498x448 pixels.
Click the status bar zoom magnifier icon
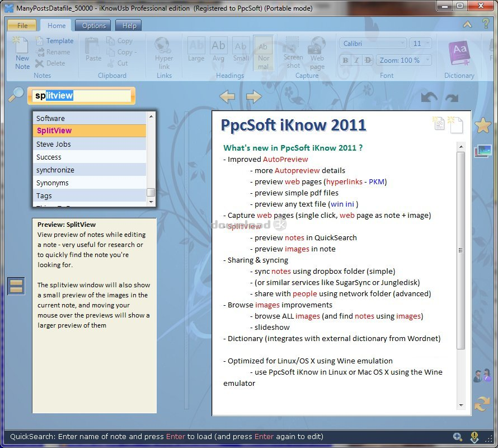(457, 437)
